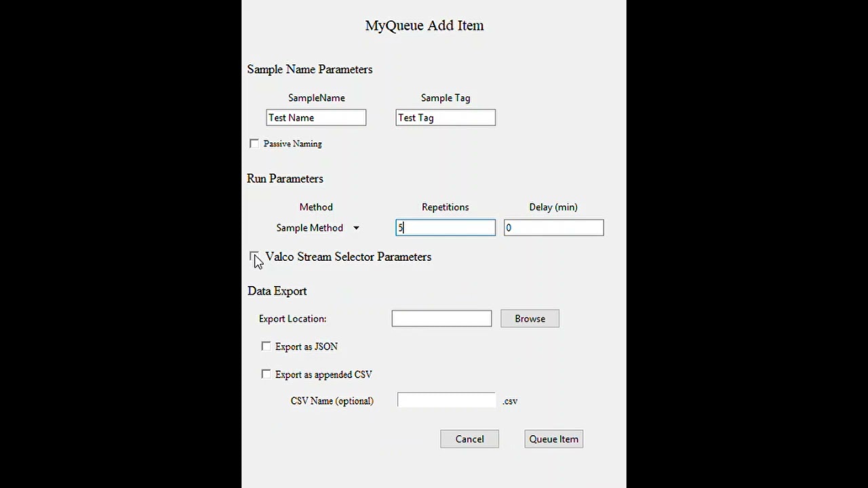This screenshot has height=488, width=868.
Task: Click the Export Location input field
Action: (441, 319)
